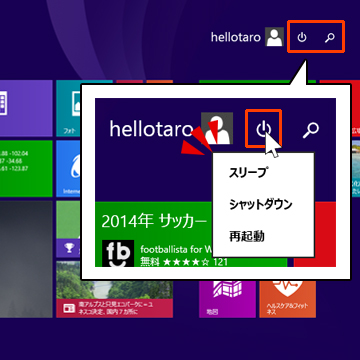
Task: Open the 地図 maps tile
Action: pos(227,299)
